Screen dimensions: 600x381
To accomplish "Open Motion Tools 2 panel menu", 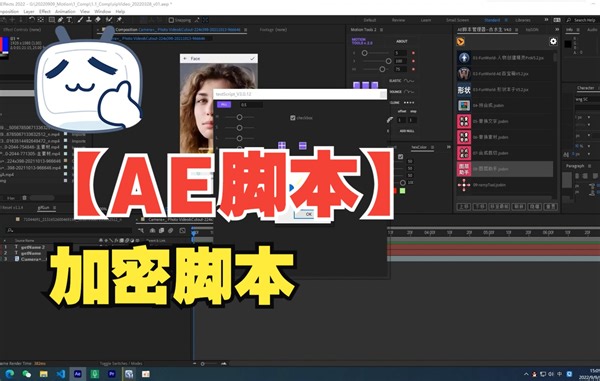I will tap(382, 29).
